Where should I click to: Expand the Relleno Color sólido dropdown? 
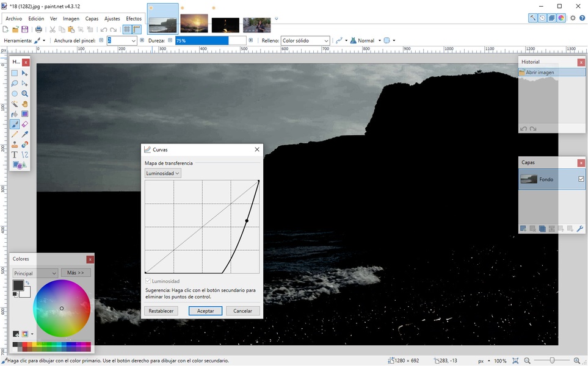tap(305, 41)
